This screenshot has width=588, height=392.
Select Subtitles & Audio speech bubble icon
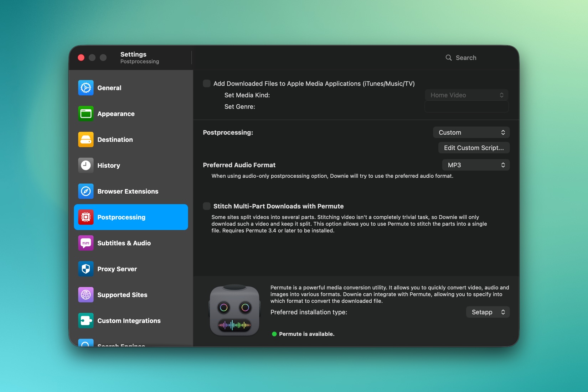[x=86, y=243]
